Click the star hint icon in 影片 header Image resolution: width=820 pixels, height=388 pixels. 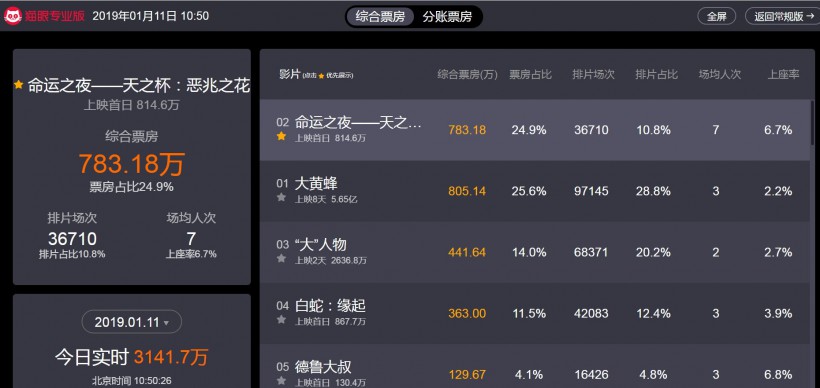321,76
